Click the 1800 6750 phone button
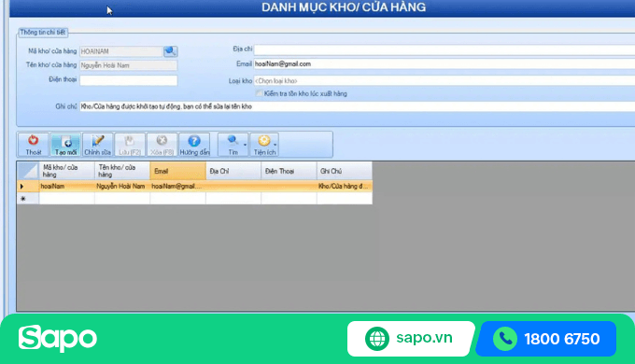 tap(546, 339)
